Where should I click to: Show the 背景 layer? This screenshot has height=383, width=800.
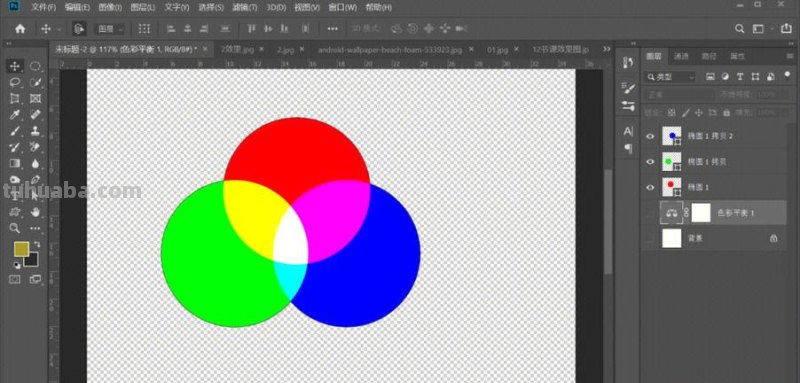pyautogui.click(x=650, y=238)
